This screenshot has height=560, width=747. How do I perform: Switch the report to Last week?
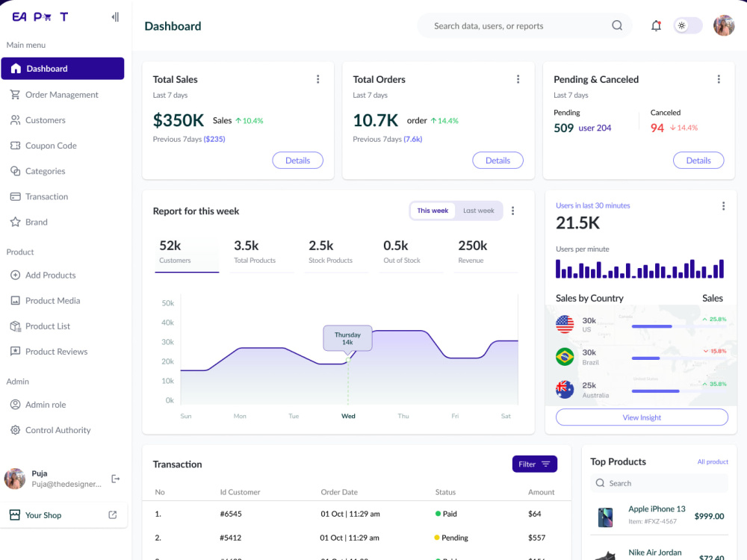[478, 211]
